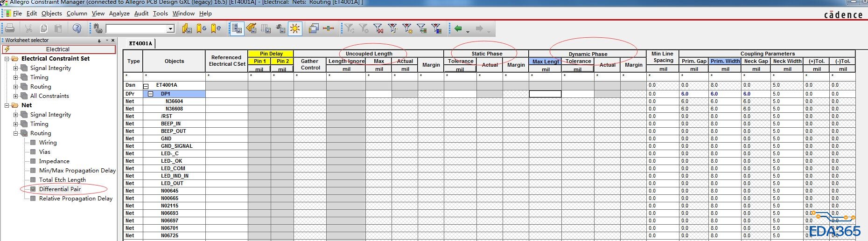This screenshot has width=868, height=241.
Task: Click net row BEEP_OUT
Action: coord(174,131)
